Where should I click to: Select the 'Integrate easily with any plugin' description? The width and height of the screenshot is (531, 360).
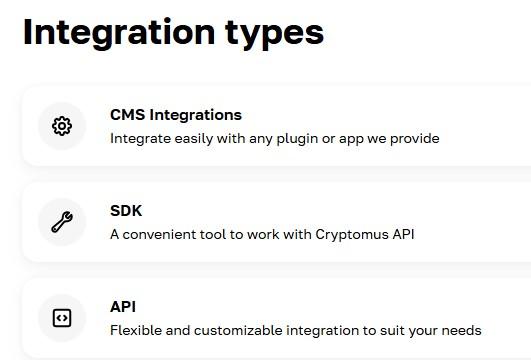[x=275, y=139]
